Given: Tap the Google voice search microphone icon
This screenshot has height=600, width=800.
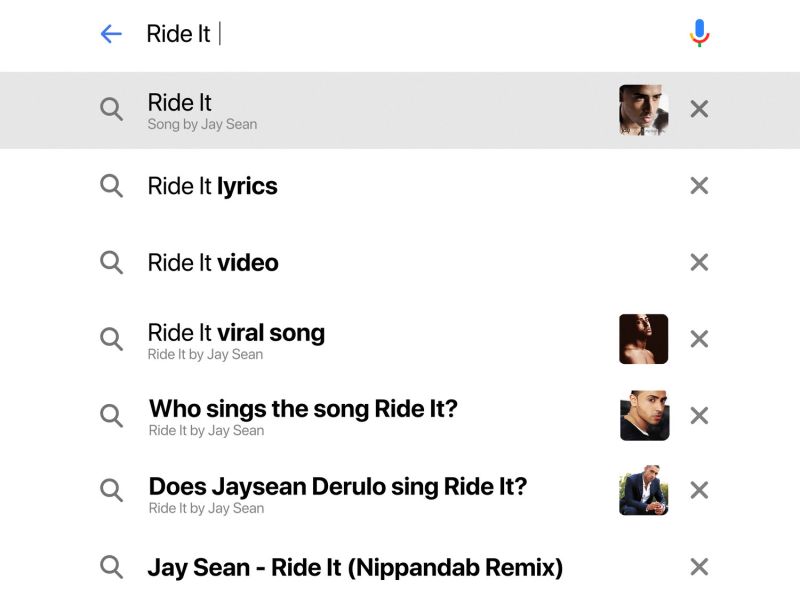Looking at the screenshot, I should point(699,34).
